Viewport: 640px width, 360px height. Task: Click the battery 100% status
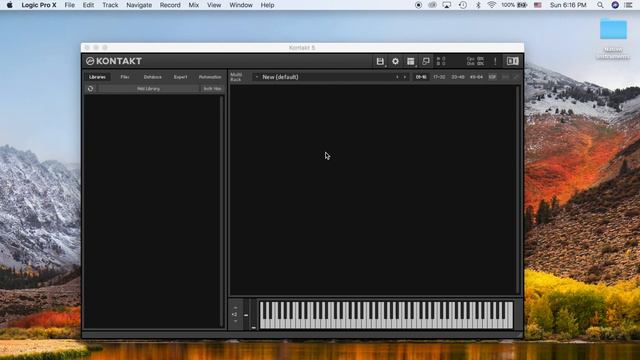(x=514, y=5)
